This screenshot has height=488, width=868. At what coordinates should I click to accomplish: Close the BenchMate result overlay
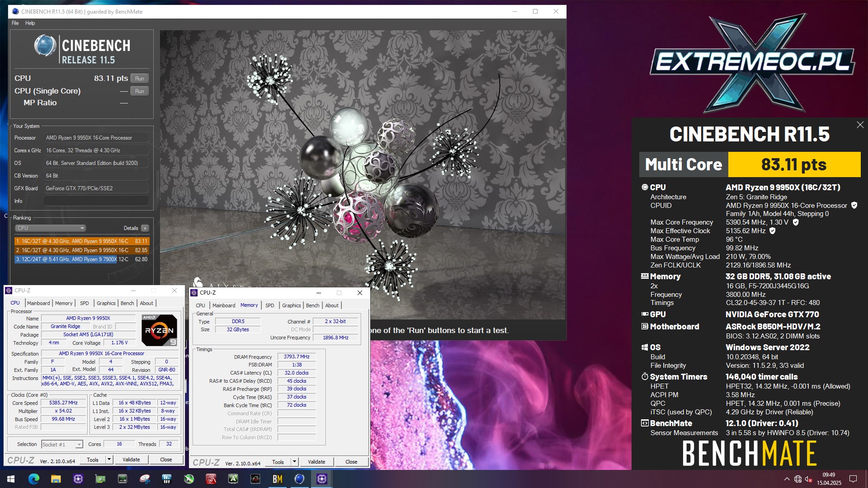pyautogui.click(x=860, y=125)
